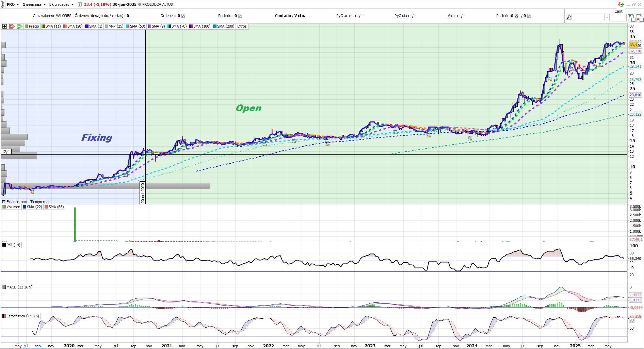Click the VNP (25) gray color swatch
This screenshot has width=644, height=349.
pos(107,26)
